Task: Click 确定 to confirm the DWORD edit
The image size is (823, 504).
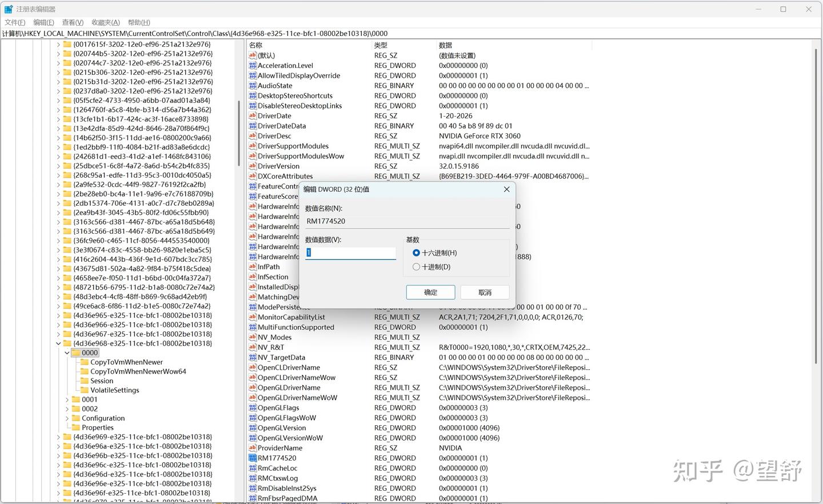Action: [x=430, y=293]
